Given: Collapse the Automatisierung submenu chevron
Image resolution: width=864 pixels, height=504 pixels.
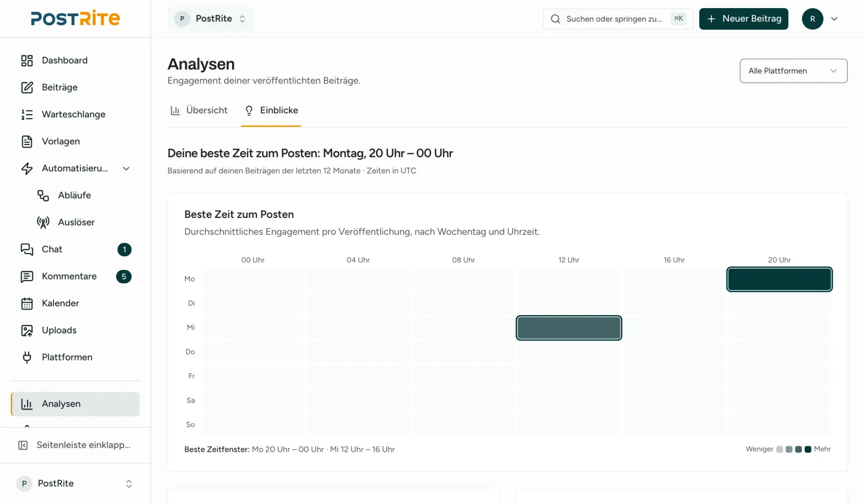Looking at the screenshot, I should [x=126, y=168].
